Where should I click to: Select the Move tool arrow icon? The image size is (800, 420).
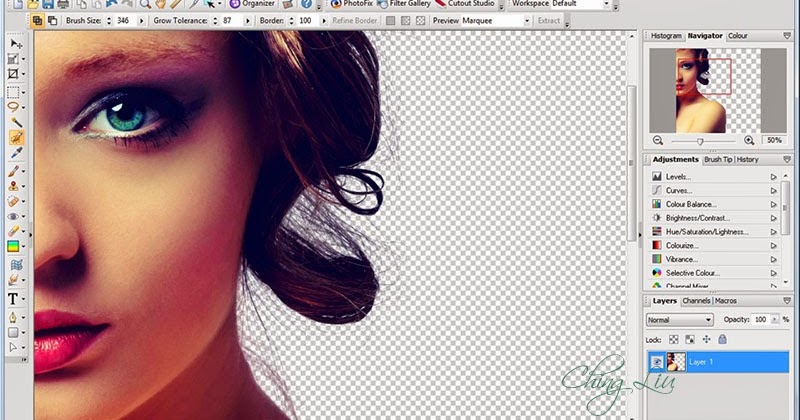pyautogui.click(x=15, y=44)
